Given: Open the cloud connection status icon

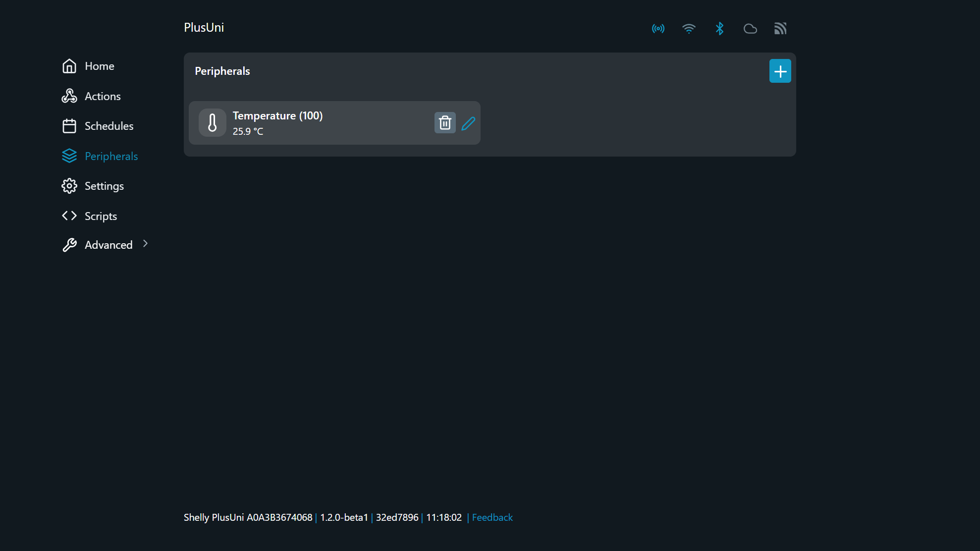Looking at the screenshot, I should point(750,29).
